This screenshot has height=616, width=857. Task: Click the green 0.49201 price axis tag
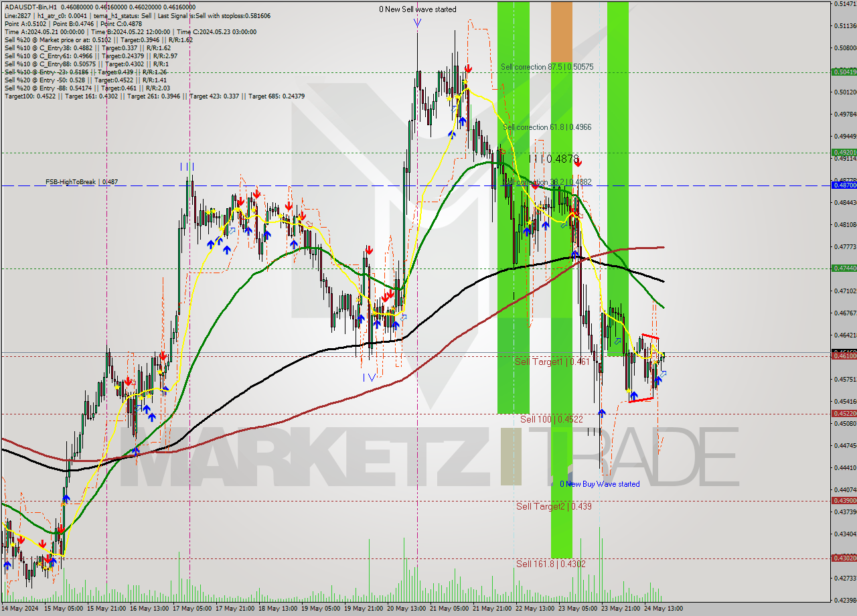coord(844,153)
